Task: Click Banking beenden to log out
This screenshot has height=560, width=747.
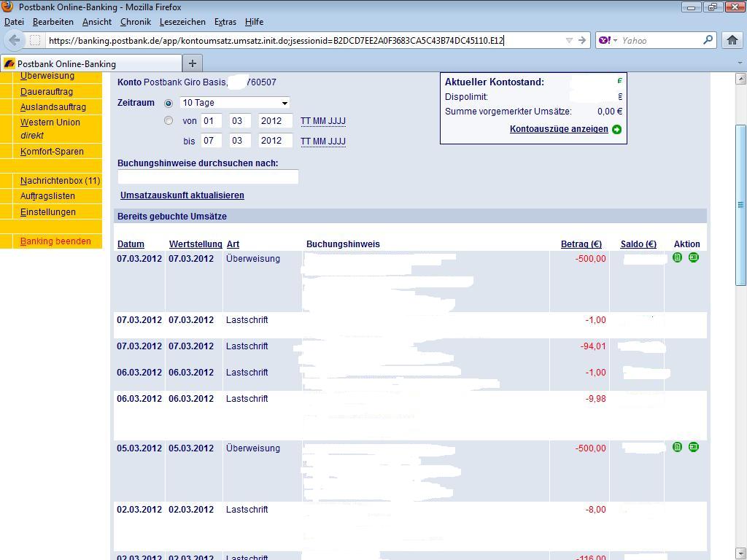Action: pos(55,241)
